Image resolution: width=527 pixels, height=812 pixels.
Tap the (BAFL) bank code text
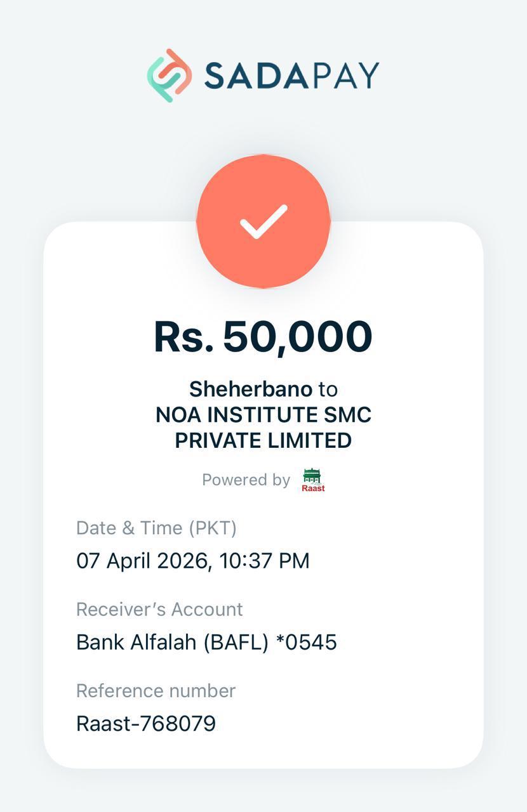click(236, 642)
